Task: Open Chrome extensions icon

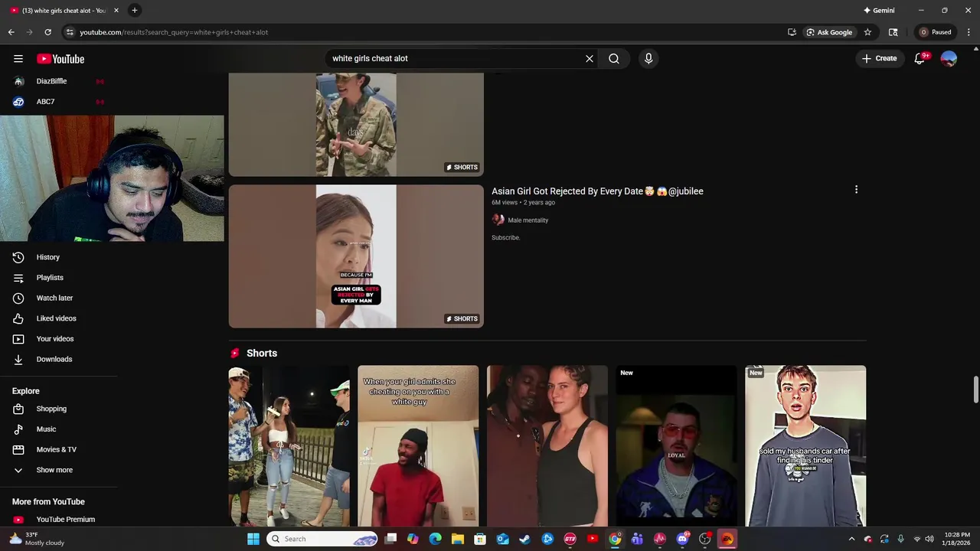Action: [x=893, y=32]
